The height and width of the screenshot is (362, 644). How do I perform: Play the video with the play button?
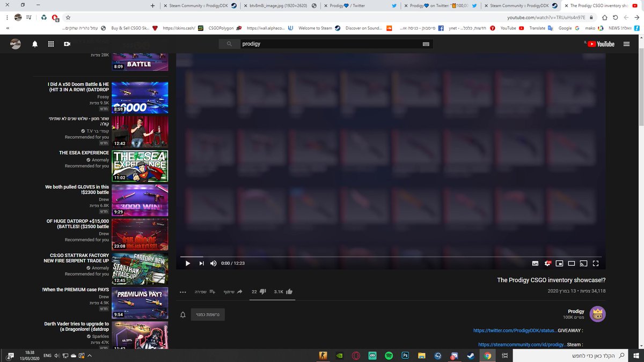(x=188, y=263)
